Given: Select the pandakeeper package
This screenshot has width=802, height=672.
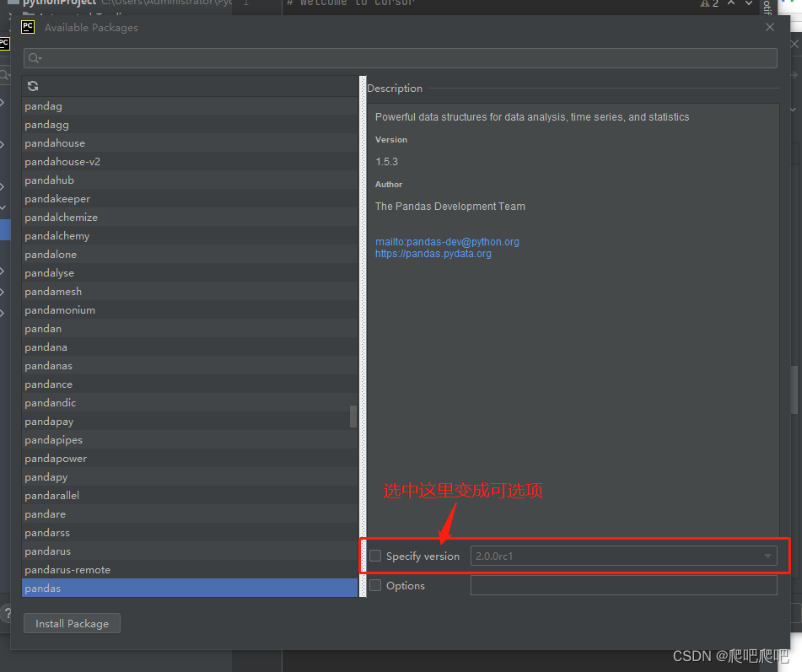Looking at the screenshot, I should (x=190, y=198).
